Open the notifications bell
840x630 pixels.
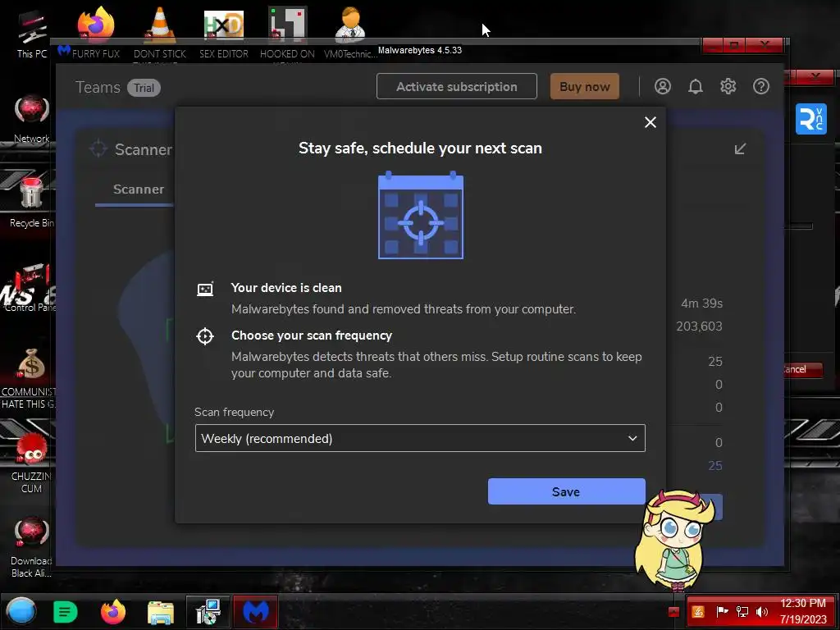click(x=696, y=86)
